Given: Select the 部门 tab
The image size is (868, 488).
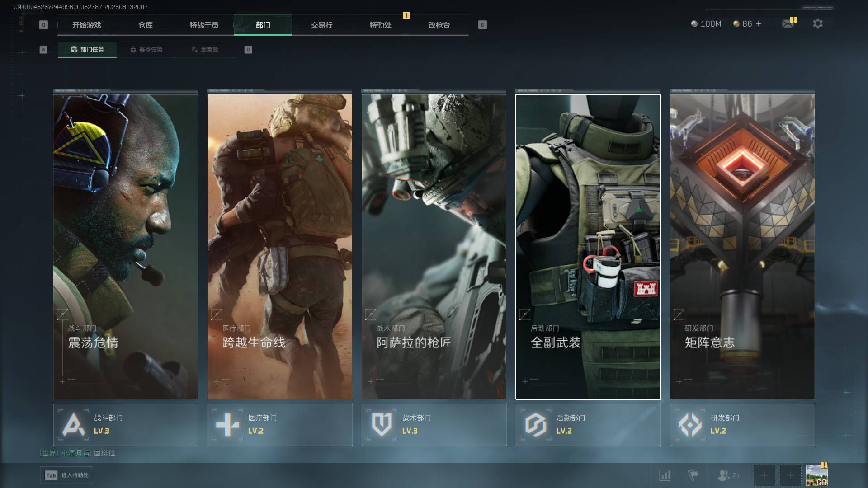Looking at the screenshot, I should click(263, 25).
